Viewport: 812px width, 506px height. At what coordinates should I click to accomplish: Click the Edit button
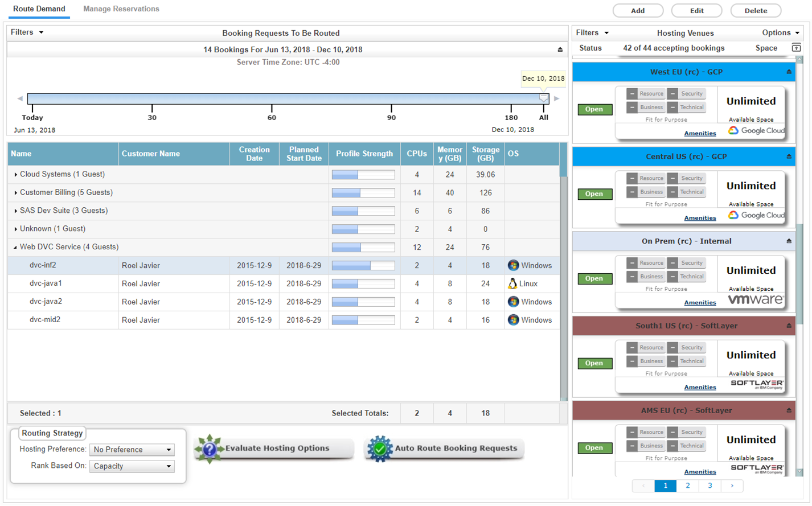pyautogui.click(x=697, y=11)
